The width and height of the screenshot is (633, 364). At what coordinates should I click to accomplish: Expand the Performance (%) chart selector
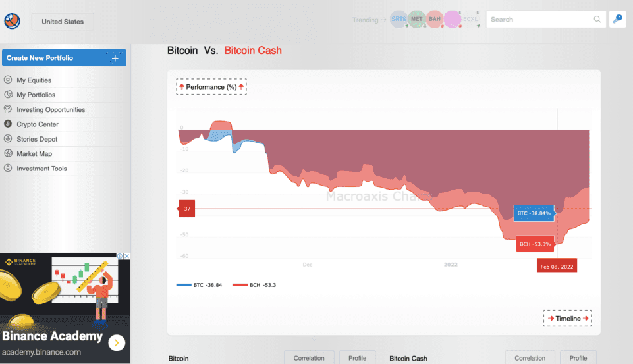point(211,87)
